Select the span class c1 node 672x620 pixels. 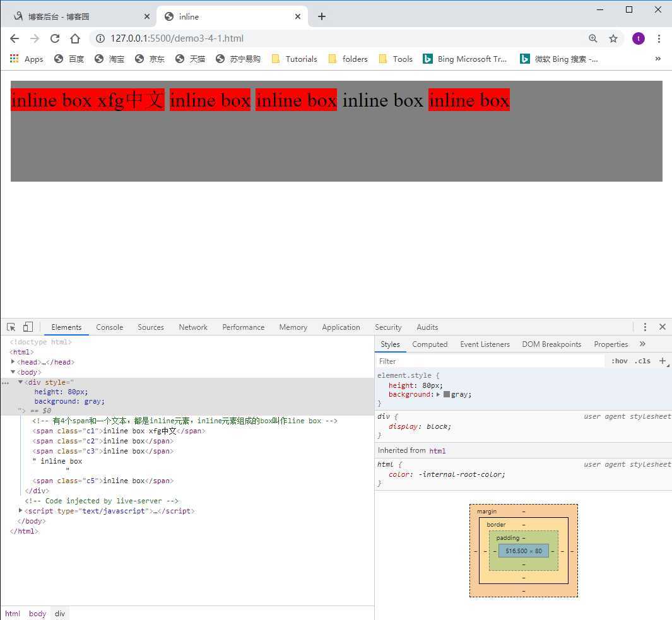tap(119, 431)
